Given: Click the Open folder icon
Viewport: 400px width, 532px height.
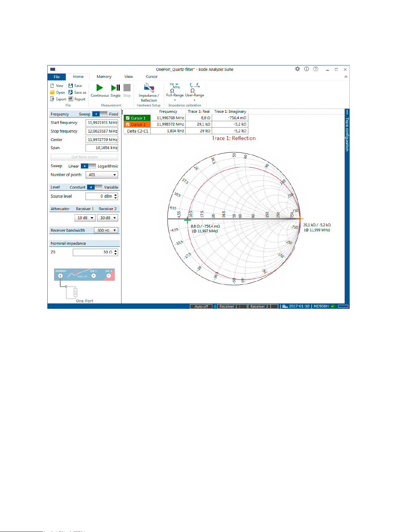Looking at the screenshot, I should [52, 92].
